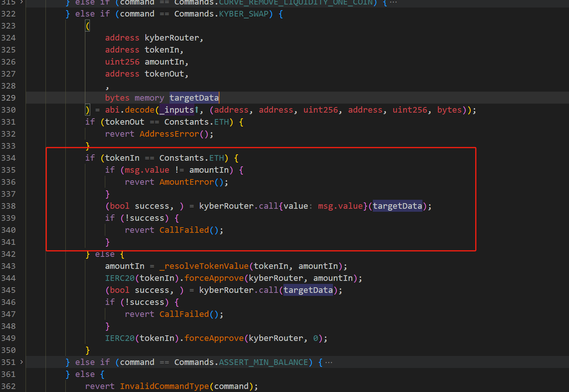569x392 pixels.
Task: Click the decode call on line 330
Action: point(139,110)
